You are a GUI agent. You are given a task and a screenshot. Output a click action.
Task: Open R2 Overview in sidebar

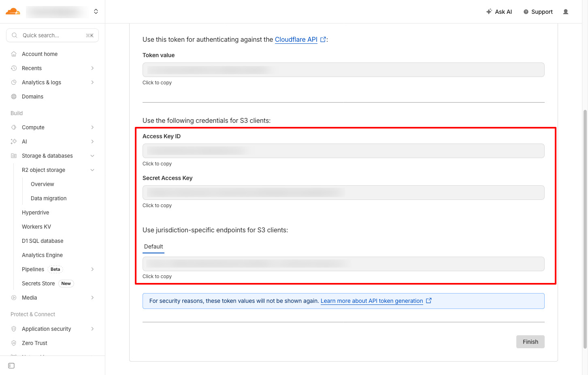point(42,184)
